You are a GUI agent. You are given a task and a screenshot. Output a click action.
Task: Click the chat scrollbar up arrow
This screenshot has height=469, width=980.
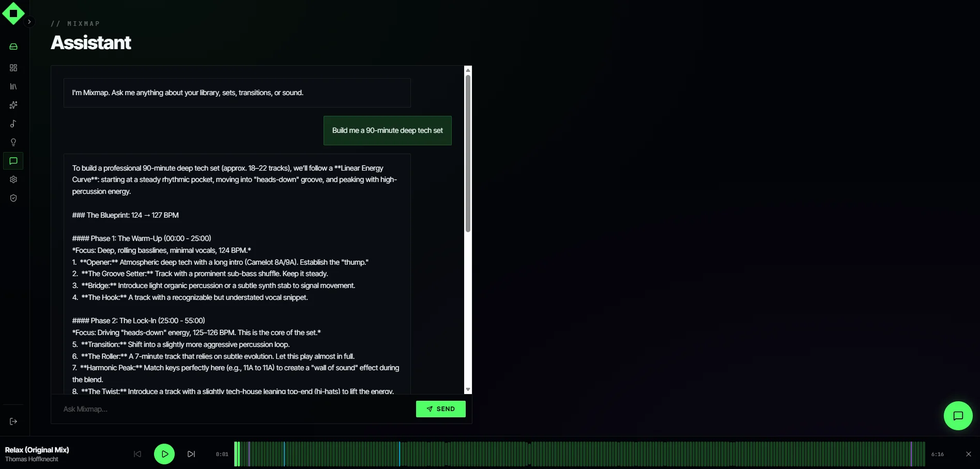468,70
